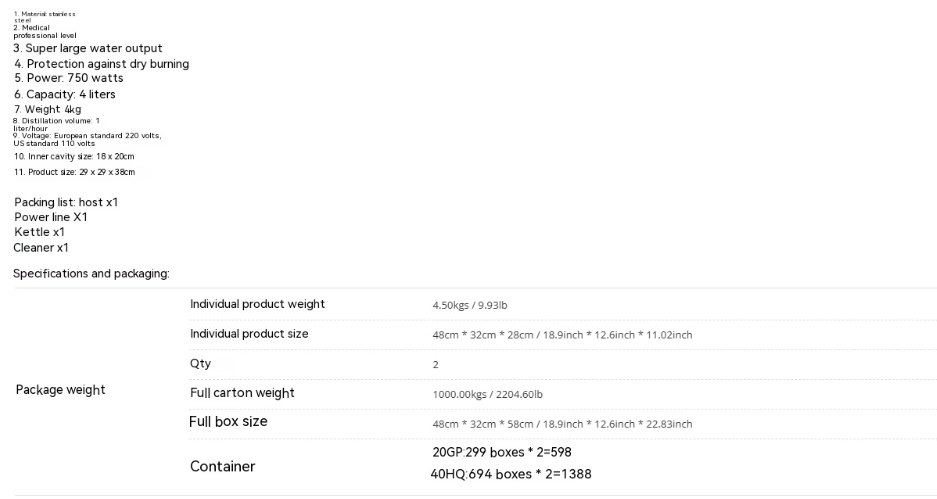The height and width of the screenshot is (499, 937).
Task: Click the 'Super large water output' line
Action: [x=88, y=48]
